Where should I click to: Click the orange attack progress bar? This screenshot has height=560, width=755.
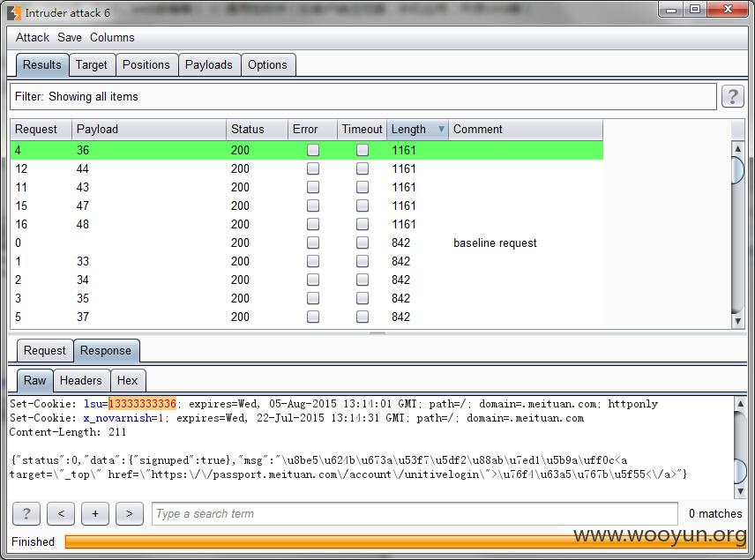tap(406, 541)
